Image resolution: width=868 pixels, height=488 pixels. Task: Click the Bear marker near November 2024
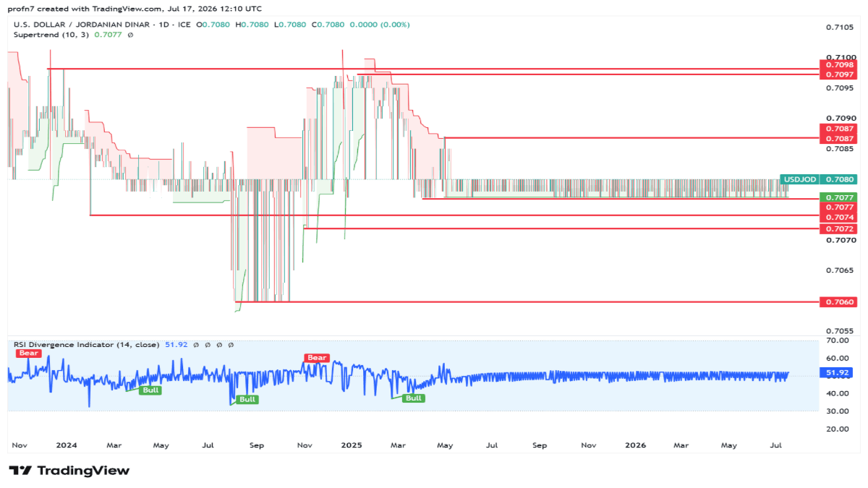tap(317, 358)
